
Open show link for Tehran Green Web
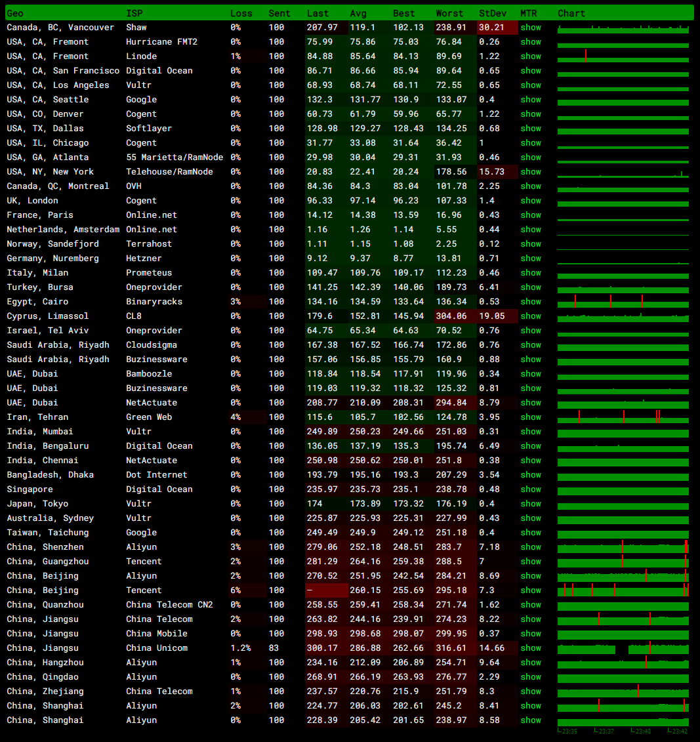click(x=531, y=417)
